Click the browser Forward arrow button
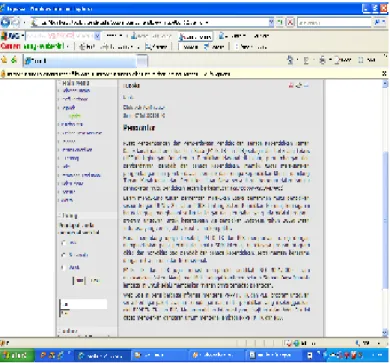This screenshot has width=390, height=363. pos(16,22)
